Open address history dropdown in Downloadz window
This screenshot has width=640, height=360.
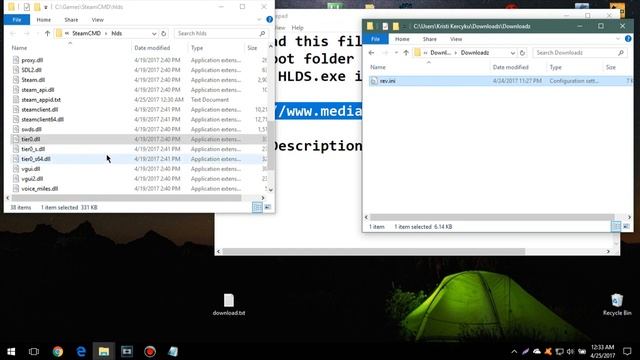pos(512,53)
